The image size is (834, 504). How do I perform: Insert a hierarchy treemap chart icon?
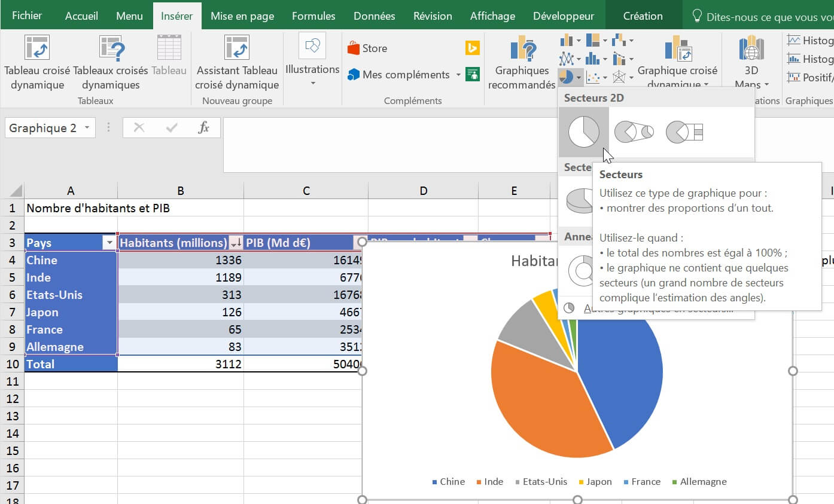point(593,40)
